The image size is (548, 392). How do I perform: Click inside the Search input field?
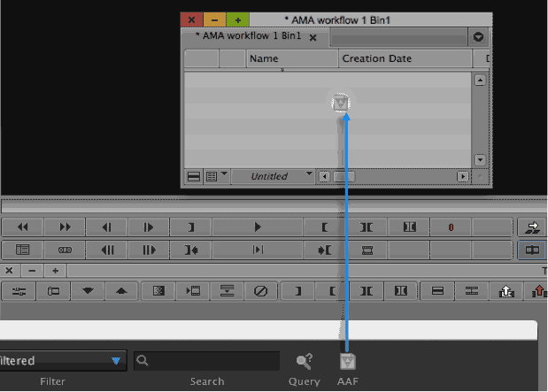(x=206, y=360)
